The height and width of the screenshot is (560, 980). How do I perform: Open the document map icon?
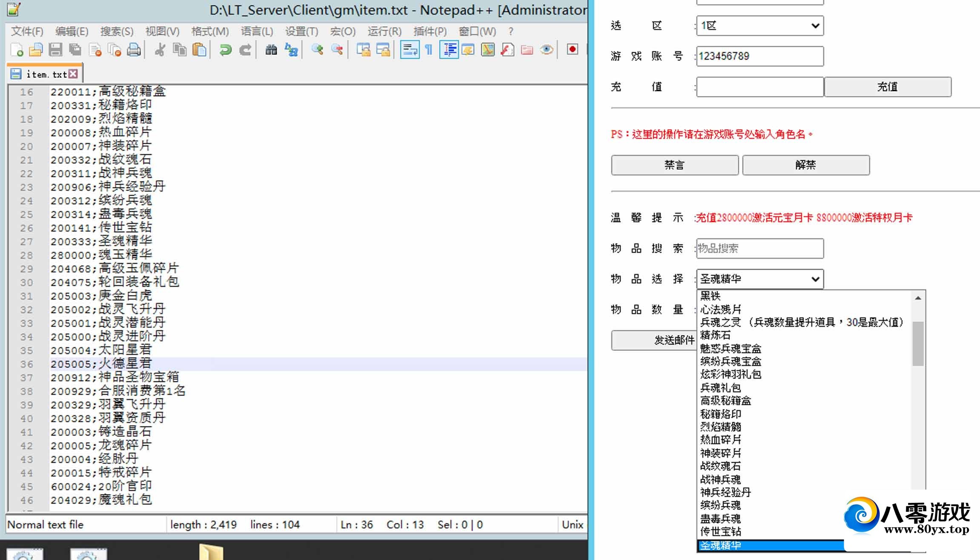[x=488, y=50]
